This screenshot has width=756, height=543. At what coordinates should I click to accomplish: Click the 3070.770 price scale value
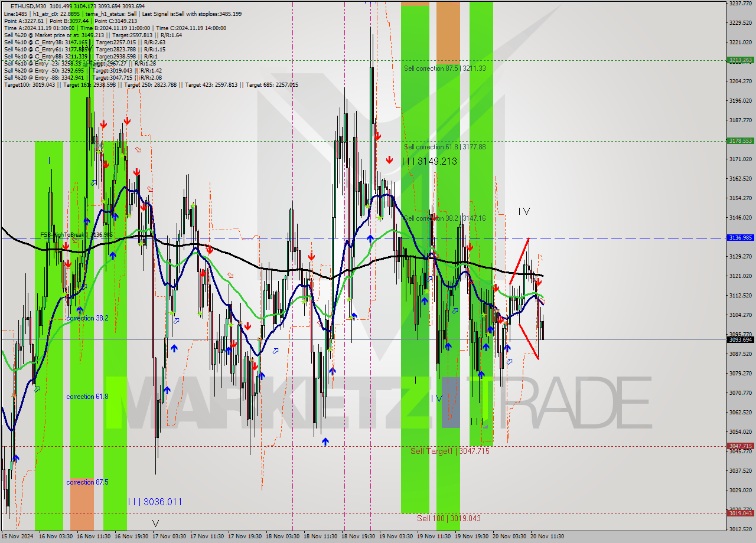click(x=740, y=392)
